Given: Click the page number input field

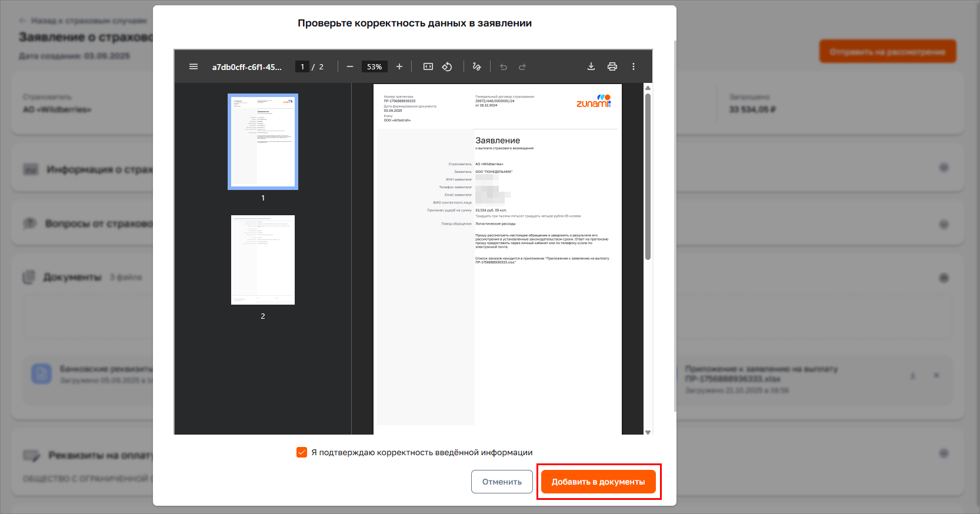Looking at the screenshot, I should click(x=302, y=66).
